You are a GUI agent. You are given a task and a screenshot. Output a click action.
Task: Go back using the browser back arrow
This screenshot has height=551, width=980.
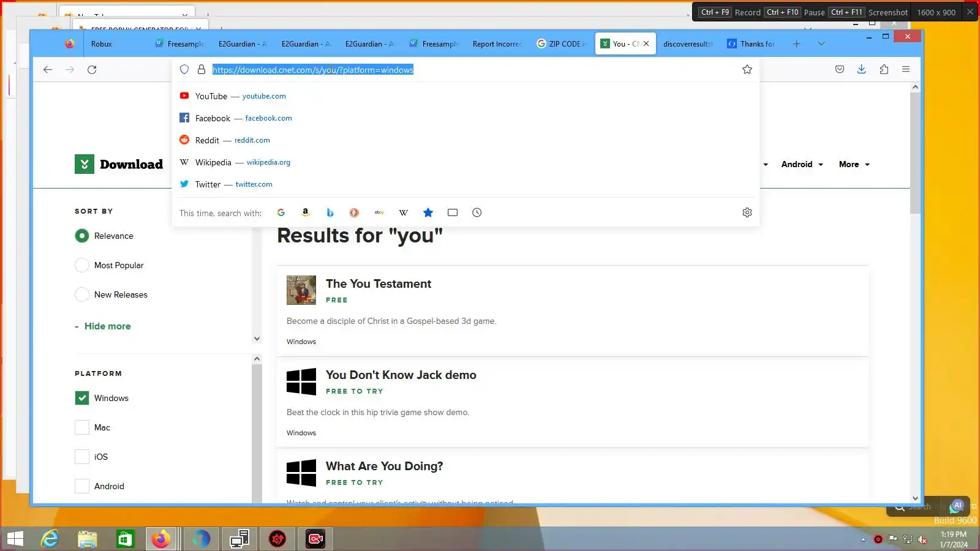(48, 70)
